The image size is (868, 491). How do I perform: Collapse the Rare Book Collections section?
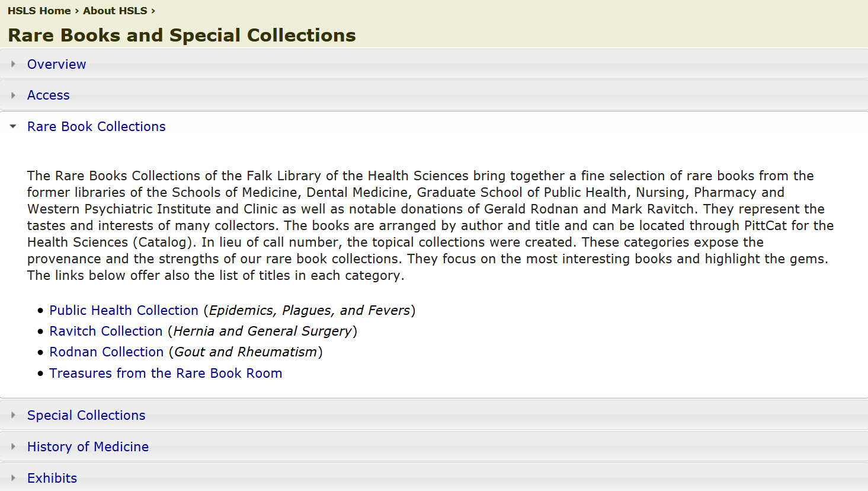[x=96, y=126]
